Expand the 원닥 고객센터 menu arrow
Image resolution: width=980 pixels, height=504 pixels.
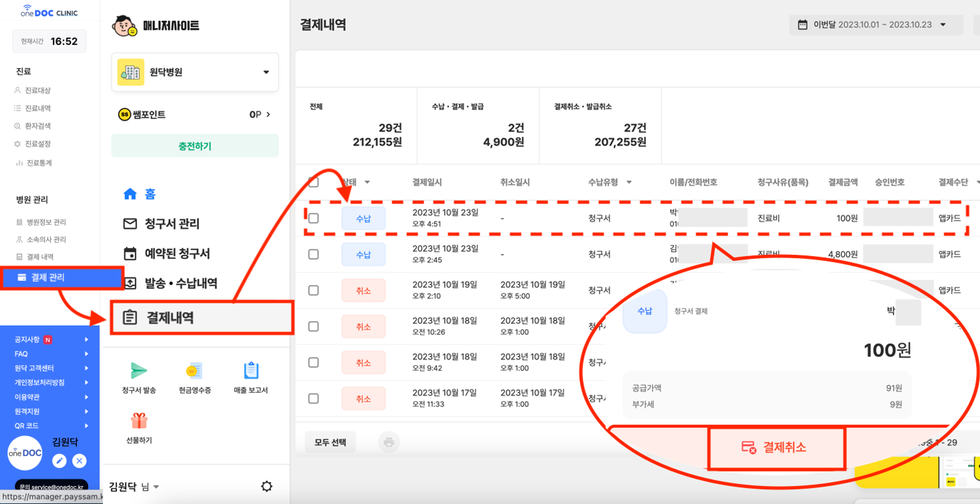pos(87,368)
